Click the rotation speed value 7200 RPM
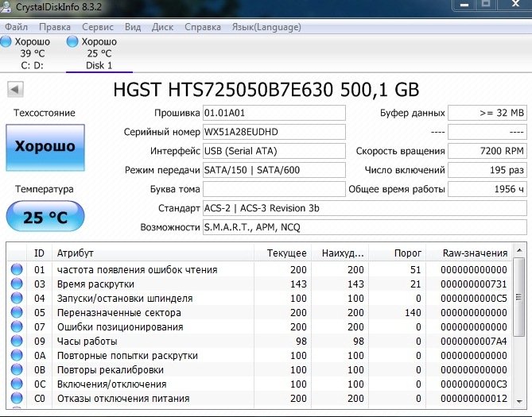This screenshot has height=417, width=532. click(487, 151)
